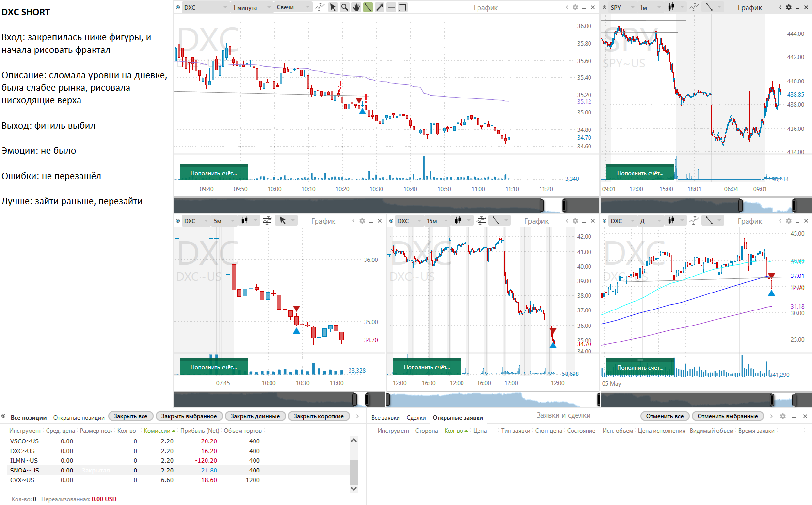Click 'Отменить все' button
This screenshot has width=812, height=505.
665,416
